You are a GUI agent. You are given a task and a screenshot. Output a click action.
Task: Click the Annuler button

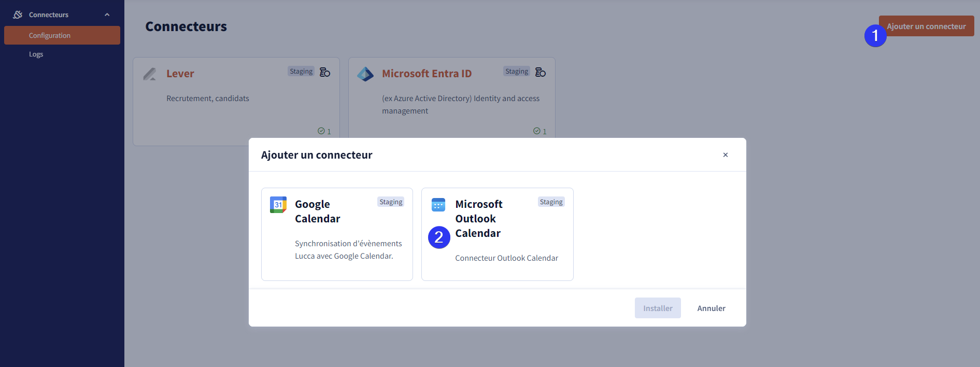click(x=711, y=308)
